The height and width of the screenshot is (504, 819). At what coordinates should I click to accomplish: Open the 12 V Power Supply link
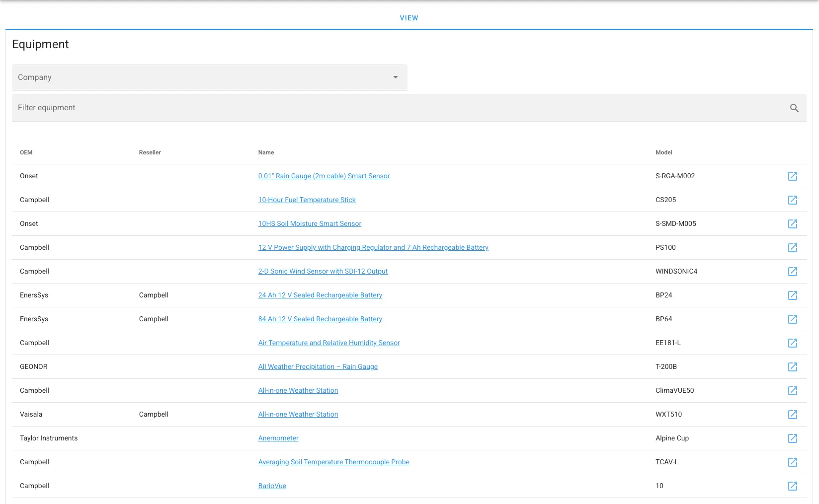pos(373,247)
